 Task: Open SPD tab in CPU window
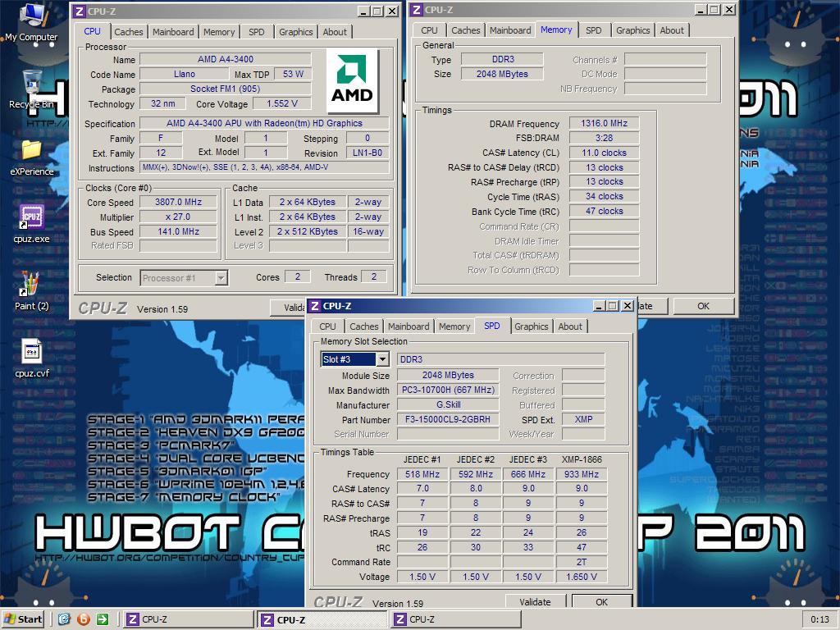(x=257, y=32)
